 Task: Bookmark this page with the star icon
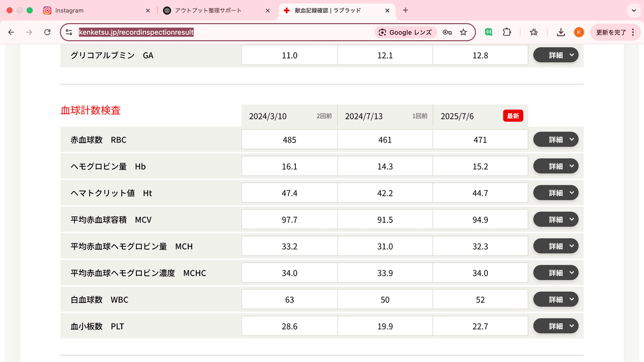[463, 32]
